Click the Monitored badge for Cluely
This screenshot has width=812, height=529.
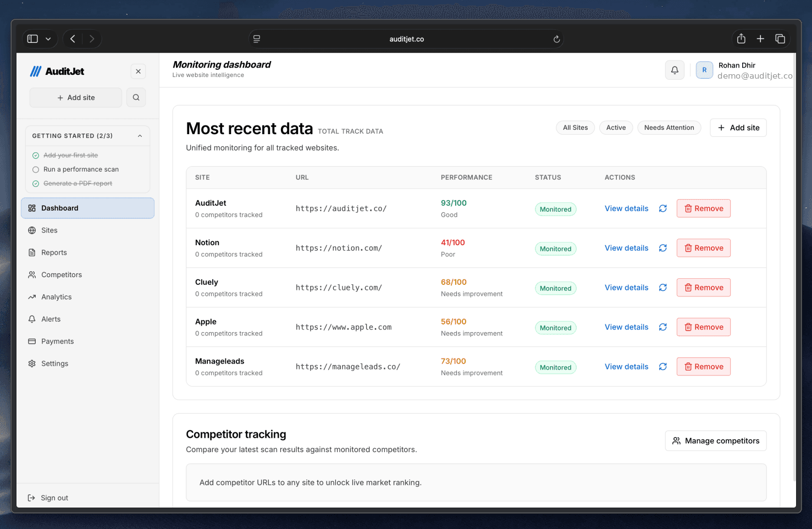[x=555, y=288]
